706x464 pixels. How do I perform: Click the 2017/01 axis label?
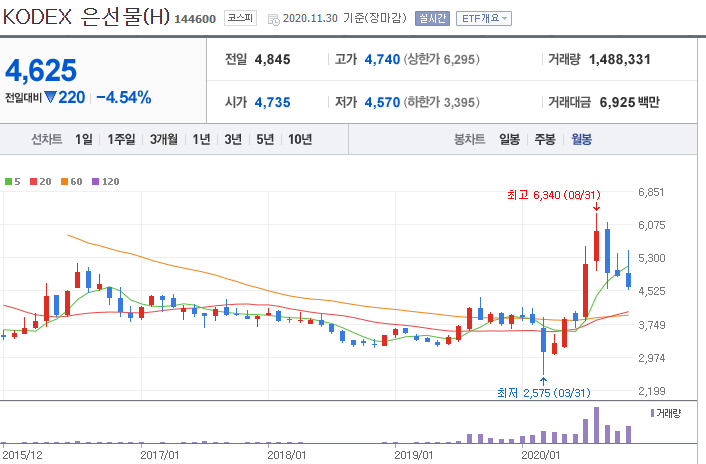160,455
